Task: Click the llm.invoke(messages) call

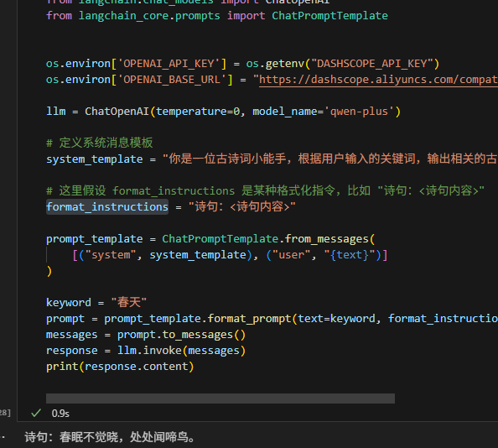Action: [181, 351]
